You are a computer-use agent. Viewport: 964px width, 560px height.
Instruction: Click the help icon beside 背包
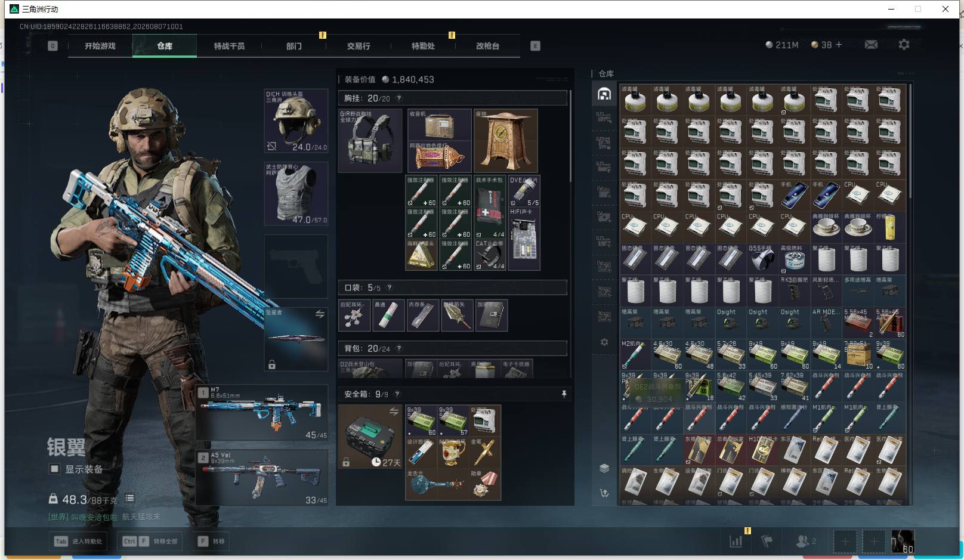tap(399, 348)
